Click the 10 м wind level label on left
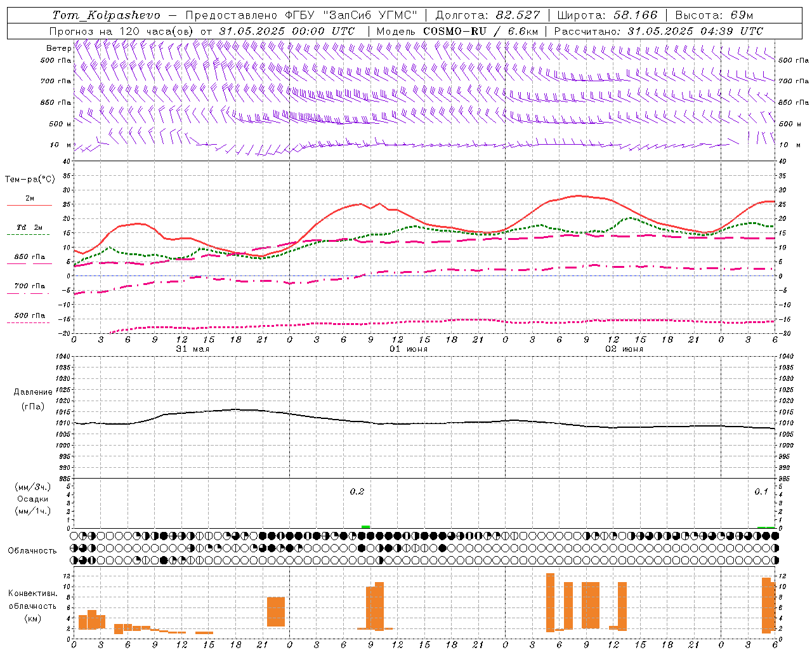This screenshot has height=650, width=812. 60,145
